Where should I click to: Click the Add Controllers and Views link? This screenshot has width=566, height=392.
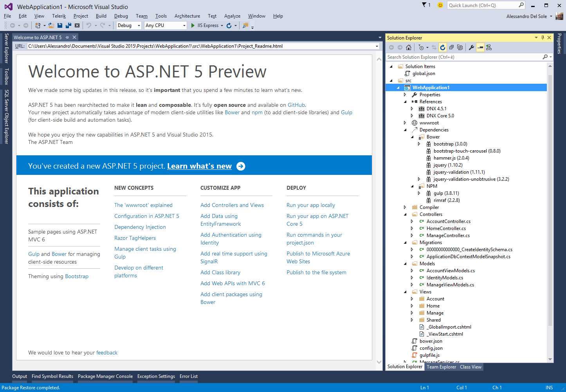pos(232,205)
